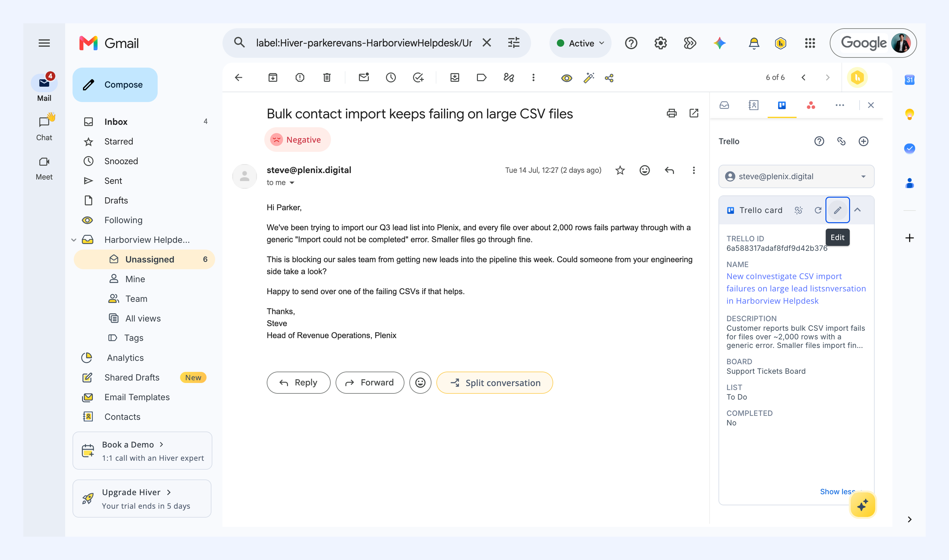Expand recipient details next to 'to me'
Image resolution: width=949 pixels, height=560 pixels.
[292, 183]
